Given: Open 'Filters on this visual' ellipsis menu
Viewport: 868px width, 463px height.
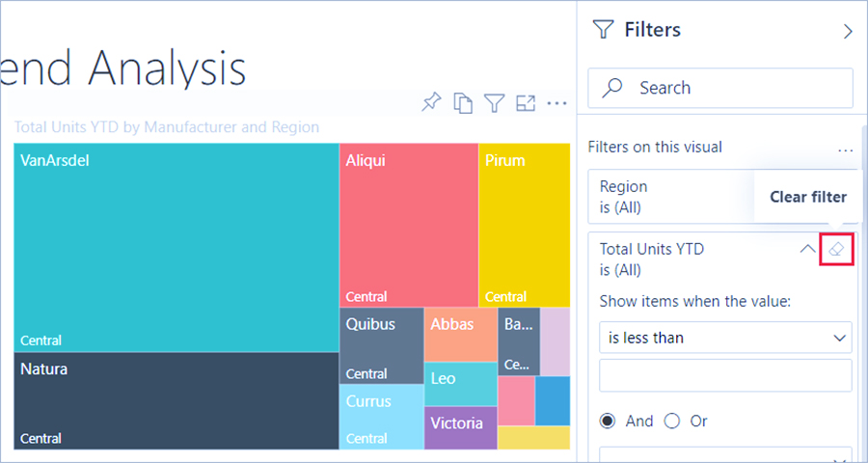Looking at the screenshot, I should (845, 149).
